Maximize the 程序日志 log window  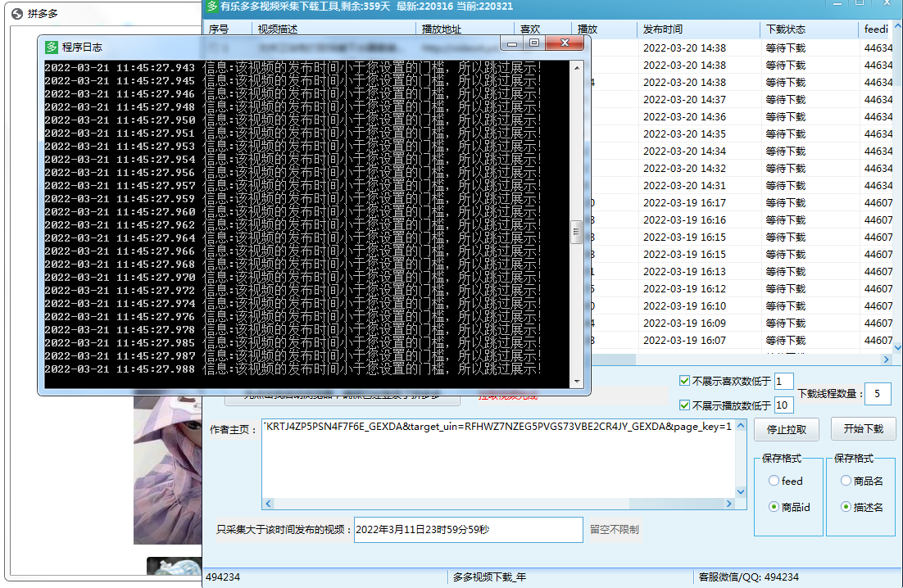[534, 43]
